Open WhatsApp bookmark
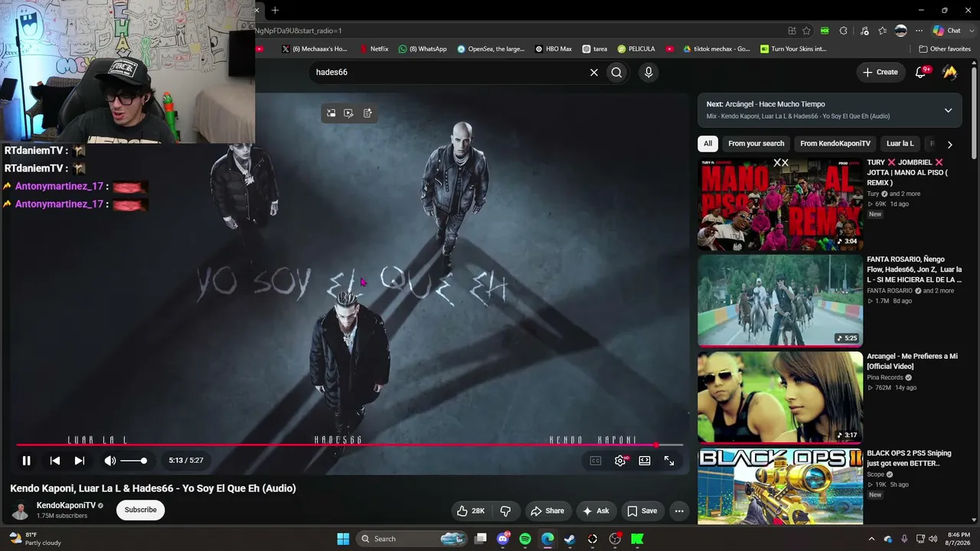Viewport: 980px width, 551px height. point(423,49)
